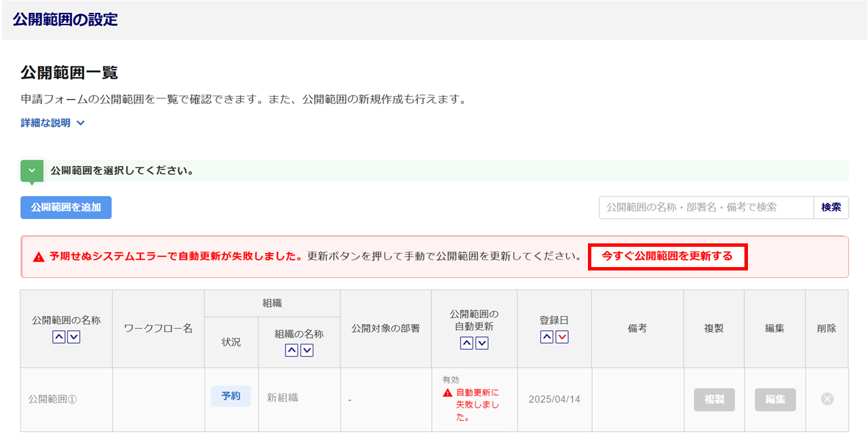Sort 公開範囲の自動更新 column ascending
This screenshot has width=868, height=442.
tap(467, 343)
